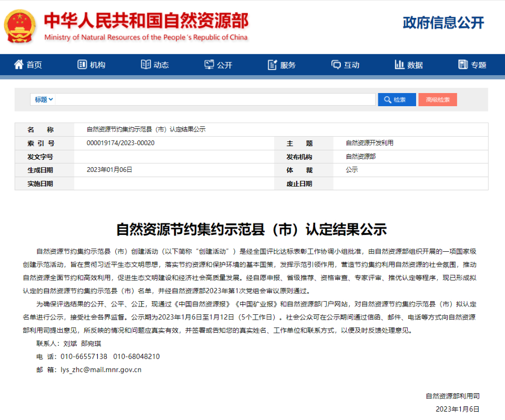This screenshot has width=505, height=420.
Task: Click the 服务 service document icon
Action: pyautogui.click(x=272, y=65)
